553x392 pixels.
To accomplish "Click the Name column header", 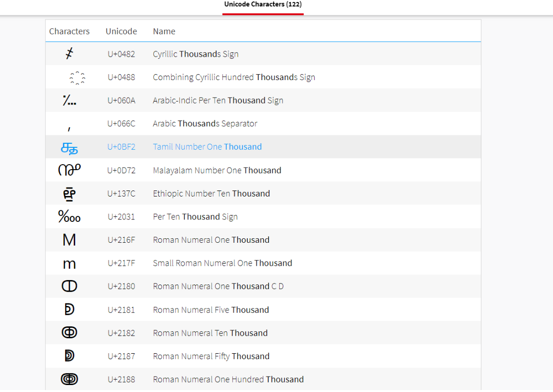I will pyautogui.click(x=164, y=31).
